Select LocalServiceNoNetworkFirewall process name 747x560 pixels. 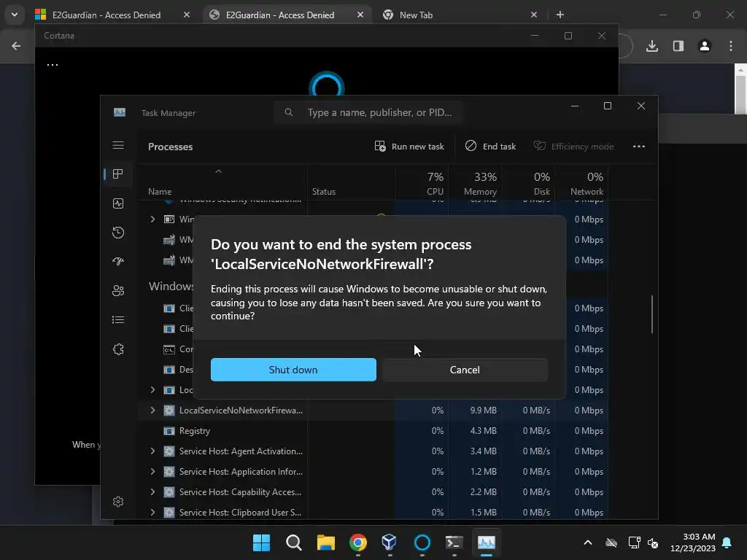click(241, 410)
